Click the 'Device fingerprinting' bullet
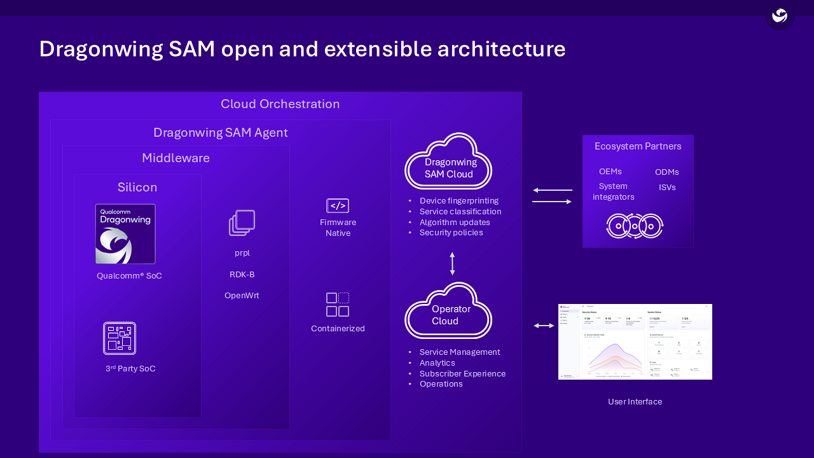This screenshot has height=458, width=814. [x=459, y=200]
